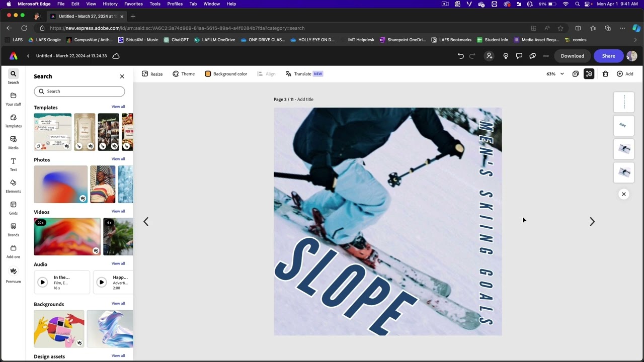Close the page thumbnails strip

(624, 194)
